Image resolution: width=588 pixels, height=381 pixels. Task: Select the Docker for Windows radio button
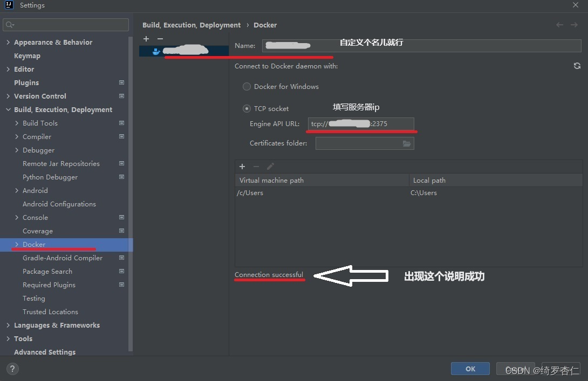coord(247,86)
